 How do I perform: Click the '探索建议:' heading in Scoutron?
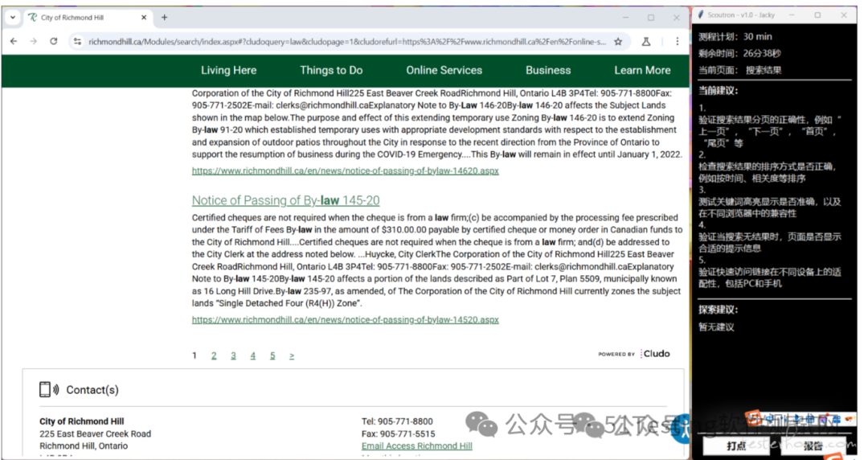[718, 310]
